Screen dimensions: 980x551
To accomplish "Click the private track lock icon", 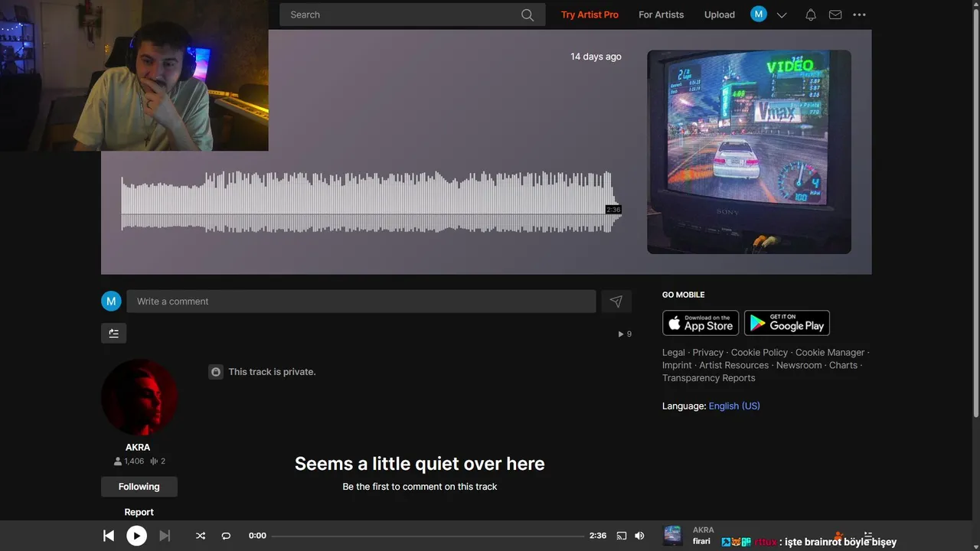I will coord(216,372).
